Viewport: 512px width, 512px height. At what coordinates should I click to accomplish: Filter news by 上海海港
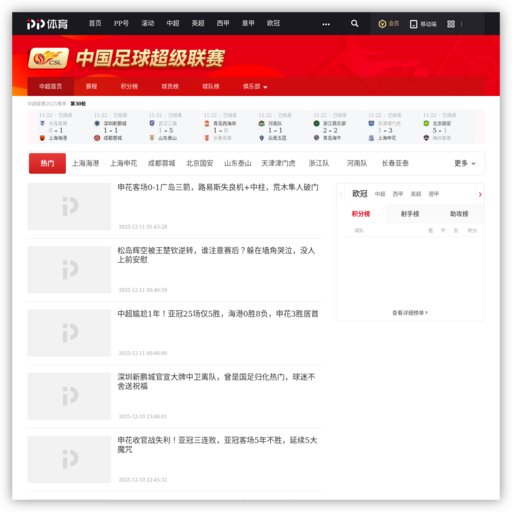tap(86, 163)
